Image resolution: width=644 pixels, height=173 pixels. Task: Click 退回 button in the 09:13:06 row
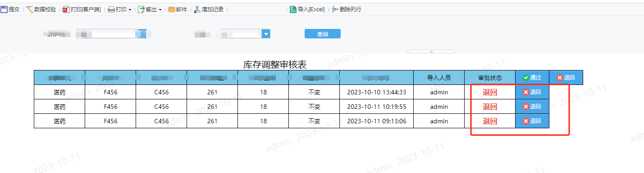532,121
